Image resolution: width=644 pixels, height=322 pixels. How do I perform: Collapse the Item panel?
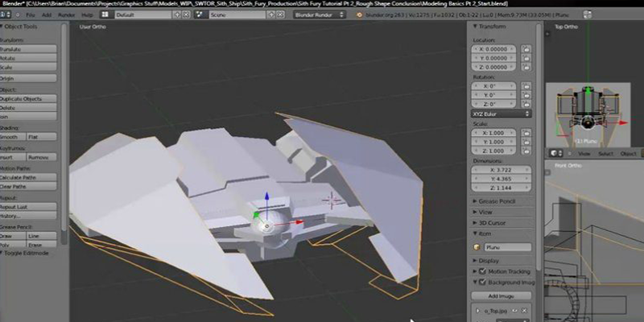pos(475,233)
